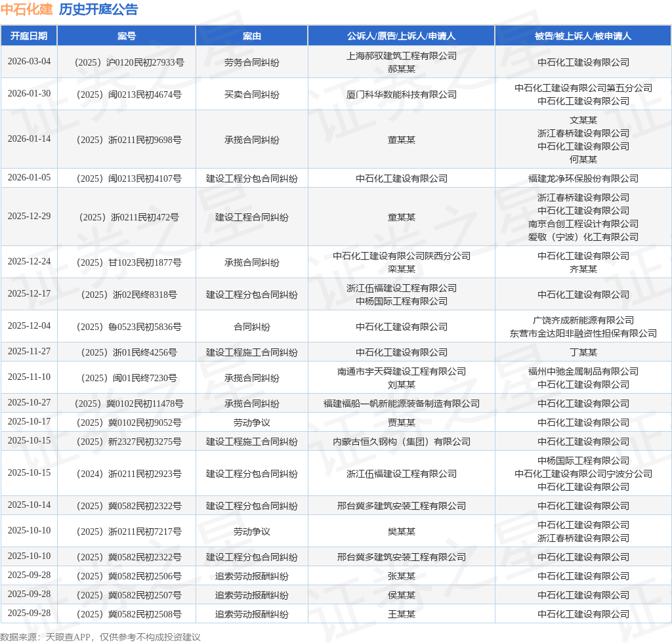Click case number (2025)沪0120民初27933号
672x643 pixels.
[129, 62]
